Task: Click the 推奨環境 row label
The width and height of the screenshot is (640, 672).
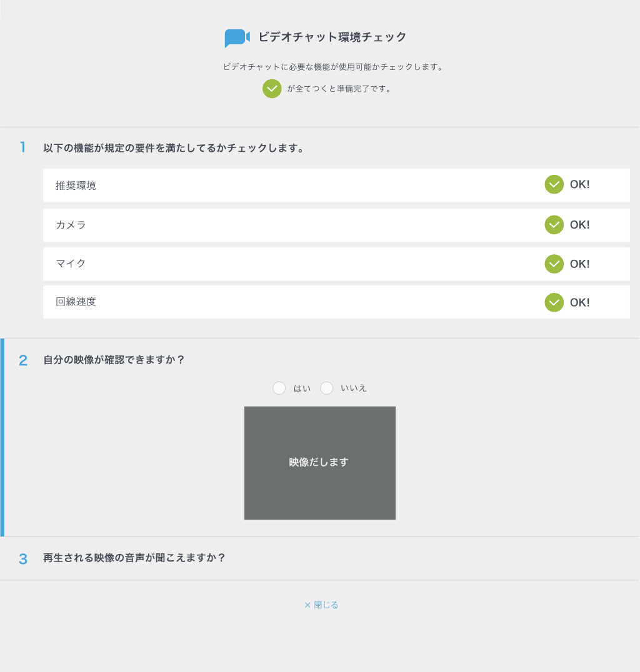Action: (x=76, y=185)
